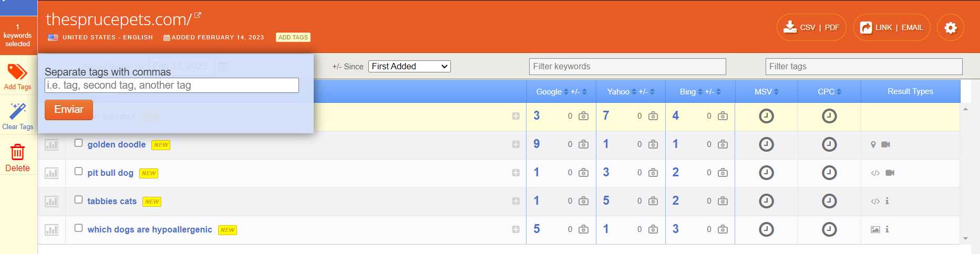
Task: Sort by the CPC column header
Action: 829,92
